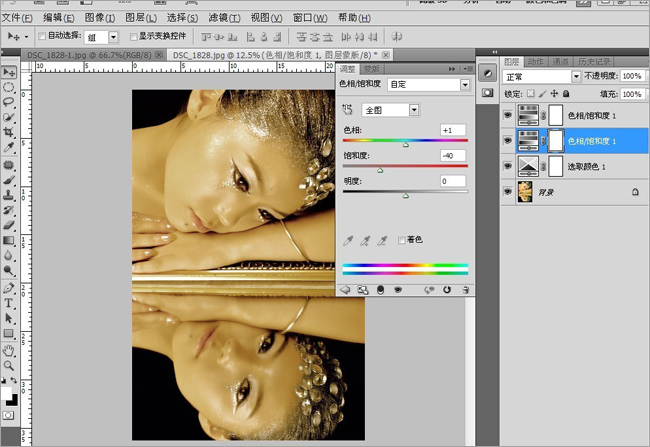Select the Rectangle shape tool

[9, 333]
